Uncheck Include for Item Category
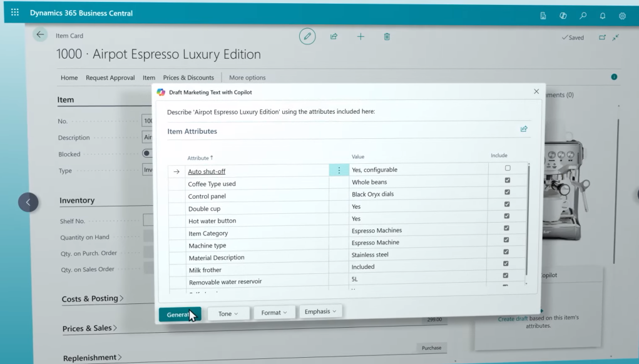 coord(506,228)
